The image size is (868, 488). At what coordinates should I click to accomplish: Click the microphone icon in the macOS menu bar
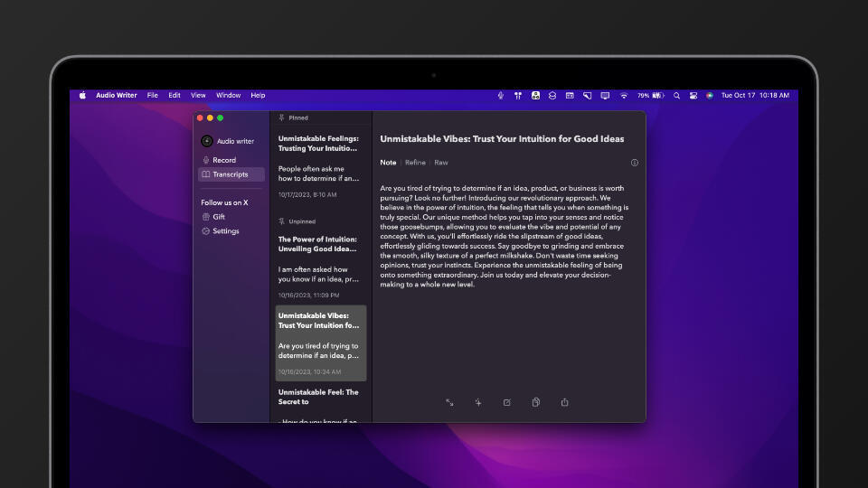pos(501,95)
